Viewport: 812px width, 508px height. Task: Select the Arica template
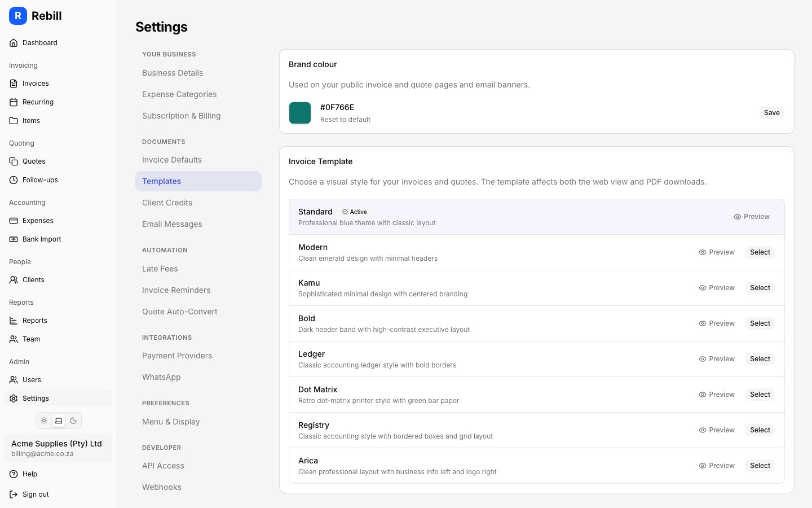[760, 466]
